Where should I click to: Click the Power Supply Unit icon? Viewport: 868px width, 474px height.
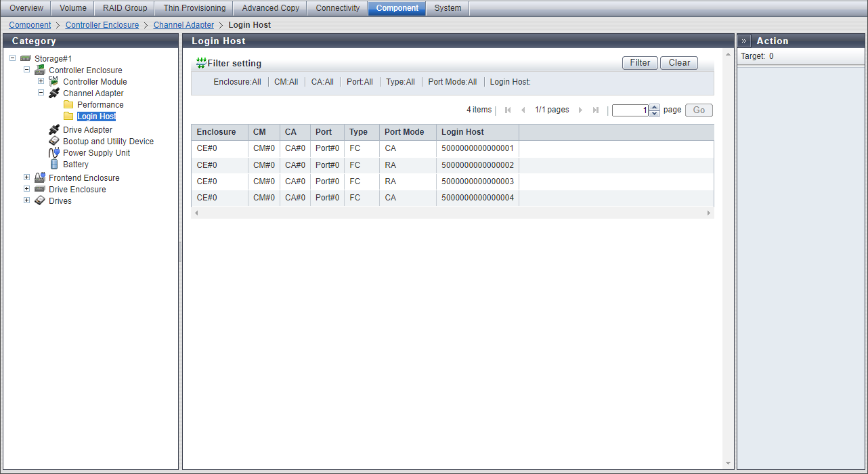click(x=54, y=152)
